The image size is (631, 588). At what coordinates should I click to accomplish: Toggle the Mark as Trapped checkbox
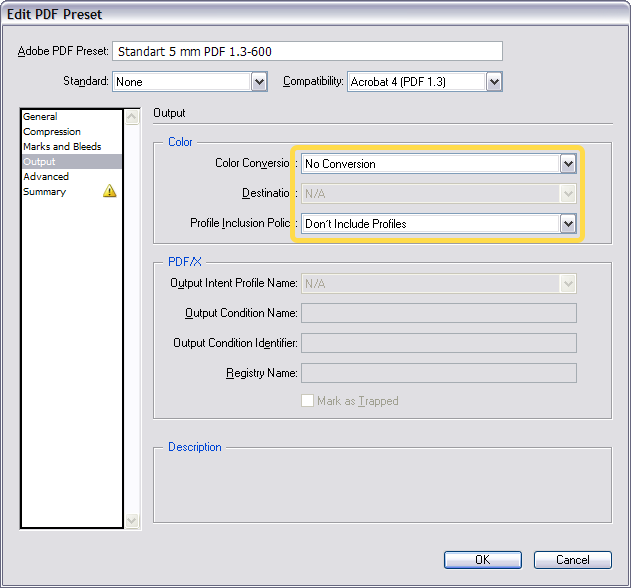click(x=307, y=401)
